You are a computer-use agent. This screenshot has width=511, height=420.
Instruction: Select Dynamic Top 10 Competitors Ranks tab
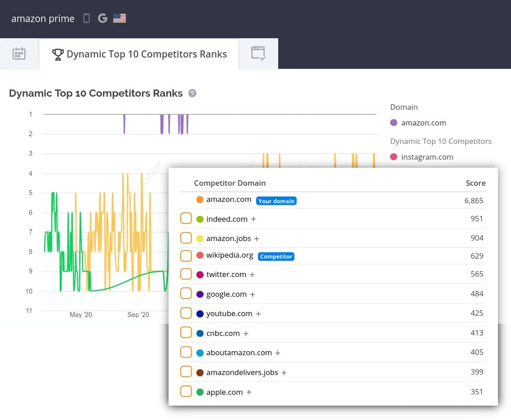click(x=139, y=54)
